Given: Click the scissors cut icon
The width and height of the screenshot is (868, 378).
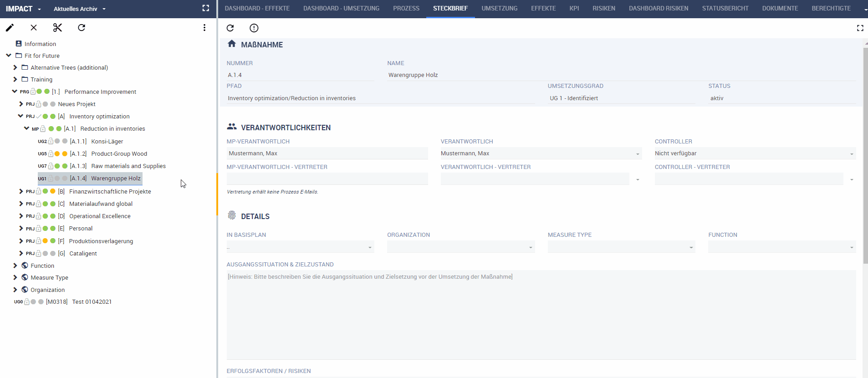Looking at the screenshot, I should [x=57, y=28].
